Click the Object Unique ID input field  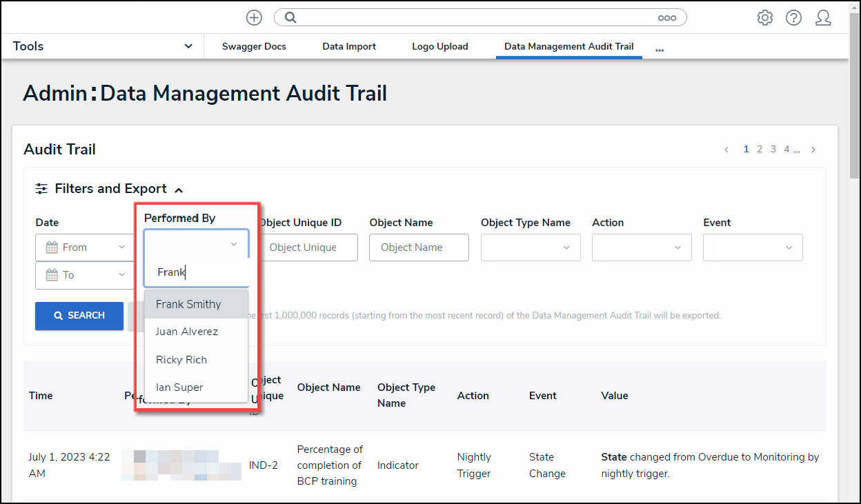(x=308, y=248)
